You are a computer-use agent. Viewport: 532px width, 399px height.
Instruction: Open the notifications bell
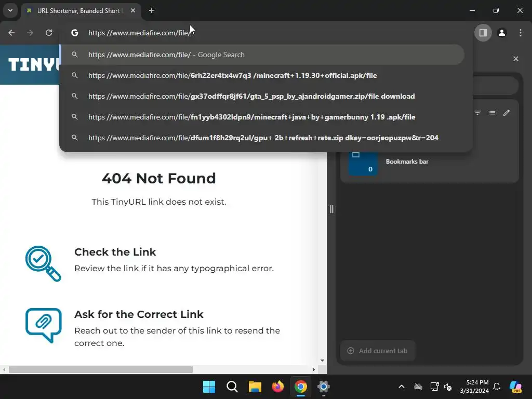pos(497,387)
